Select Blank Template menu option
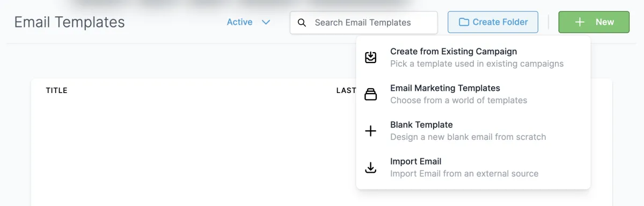Image resolution: width=644 pixels, height=206 pixels. coord(473,131)
